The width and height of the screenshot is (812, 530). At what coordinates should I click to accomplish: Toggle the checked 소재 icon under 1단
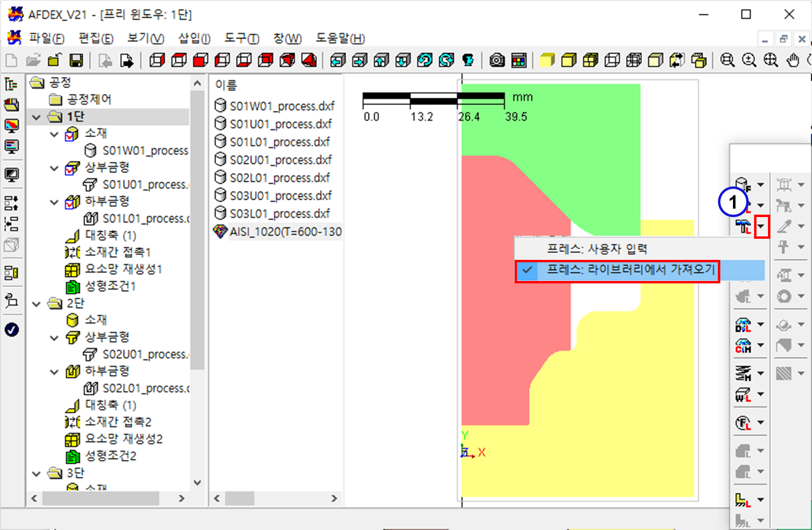click(72, 133)
